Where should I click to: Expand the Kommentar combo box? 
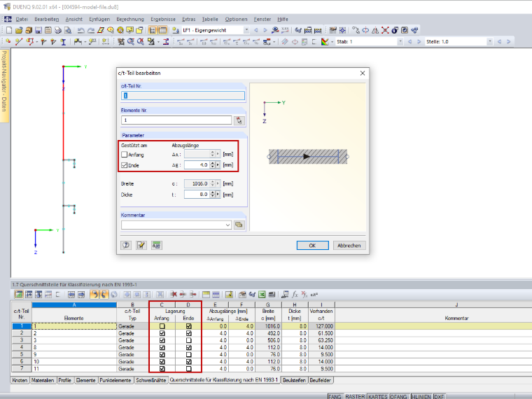tap(227, 225)
